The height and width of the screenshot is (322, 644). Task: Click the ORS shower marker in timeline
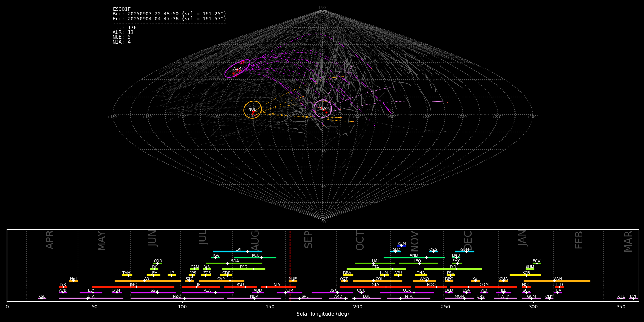pyautogui.click(x=433, y=252)
